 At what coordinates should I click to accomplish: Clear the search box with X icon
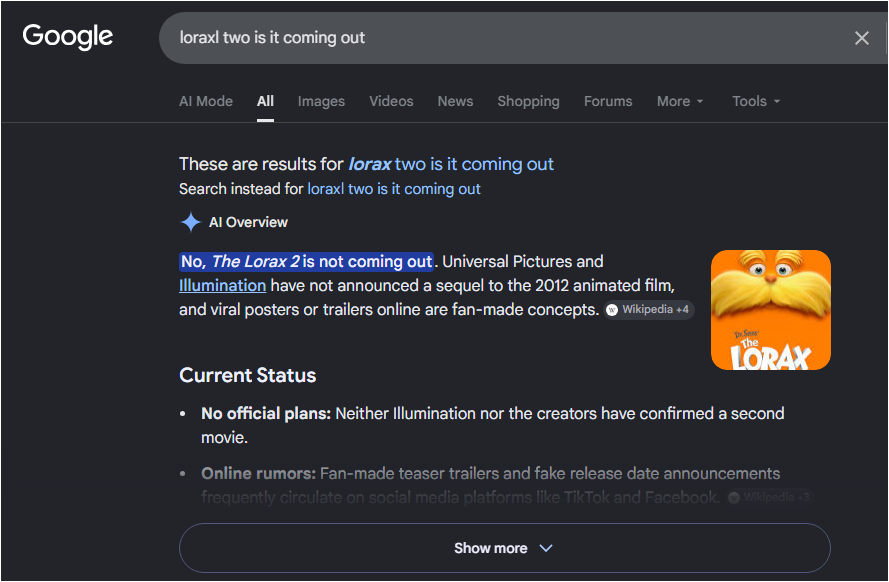point(861,38)
